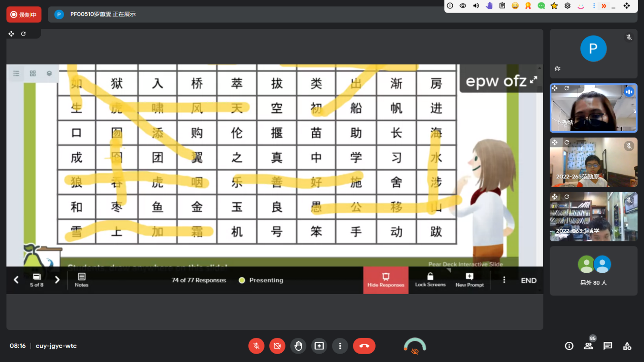The image size is (644, 362).
Task: Toggle Hide Responses button
Action: 386,280
